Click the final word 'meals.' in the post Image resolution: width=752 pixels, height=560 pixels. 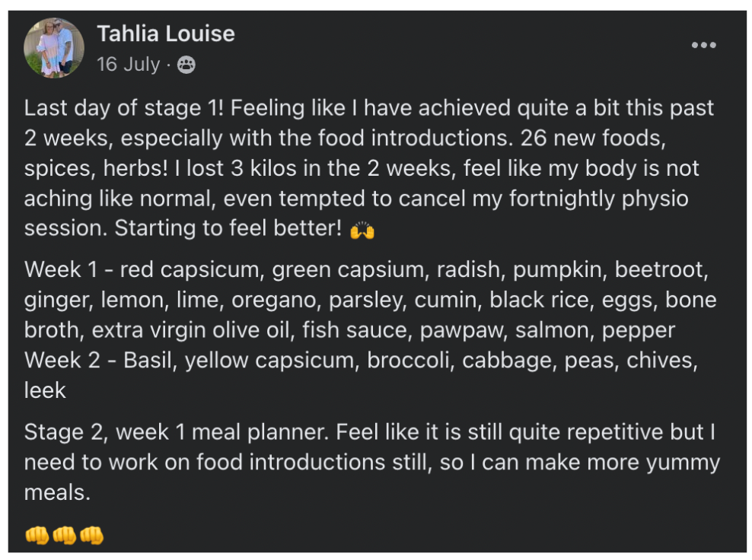[x=57, y=493]
